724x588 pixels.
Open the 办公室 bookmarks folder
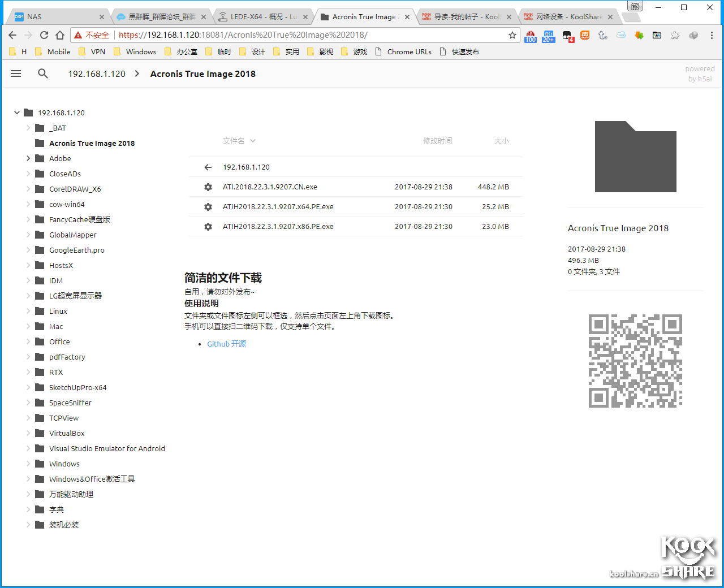point(181,51)
